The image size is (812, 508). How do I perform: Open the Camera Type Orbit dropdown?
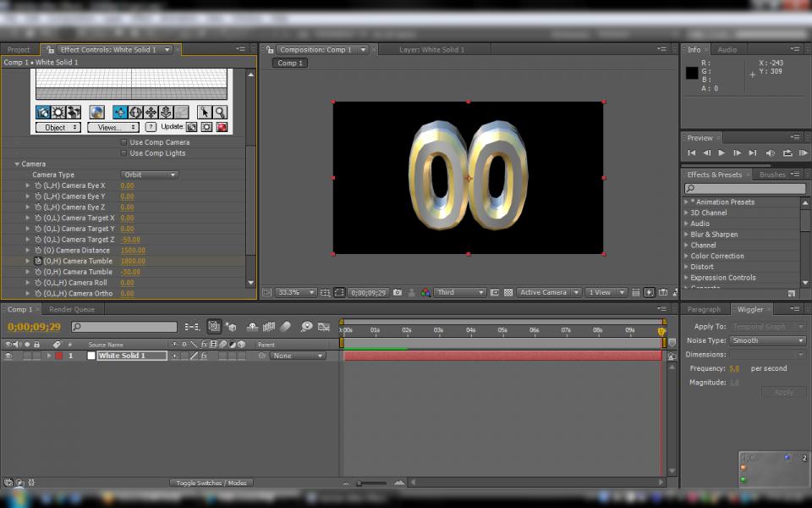click(149, 175)
